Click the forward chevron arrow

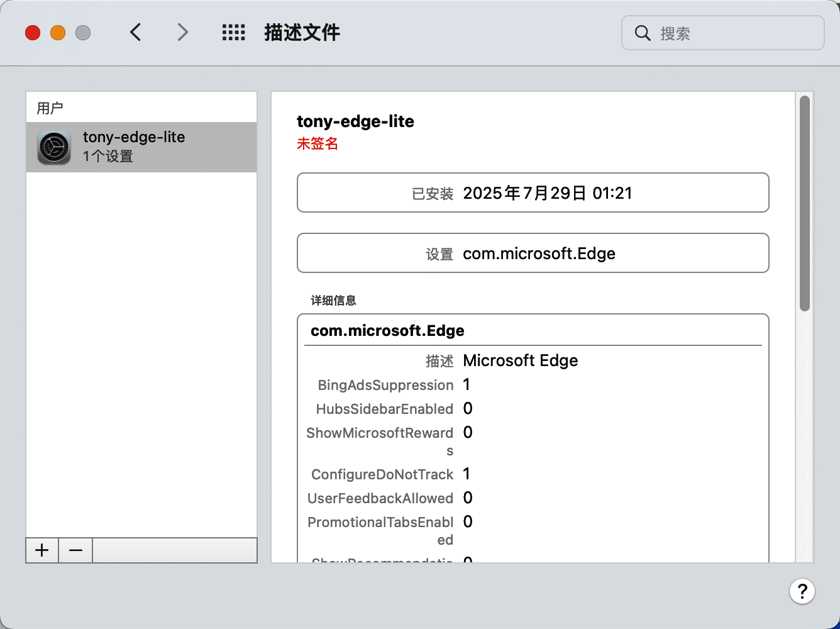(x=182, y=32)
